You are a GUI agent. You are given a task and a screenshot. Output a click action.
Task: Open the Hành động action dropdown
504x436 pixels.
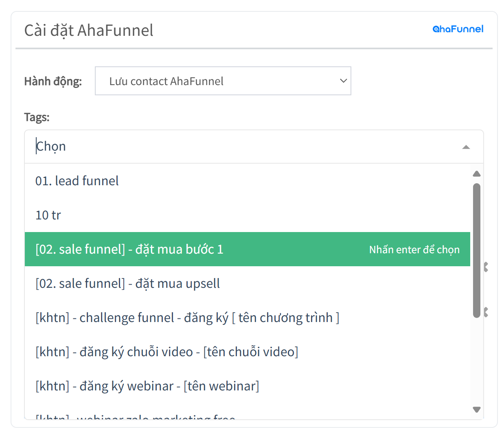[223, 81]
